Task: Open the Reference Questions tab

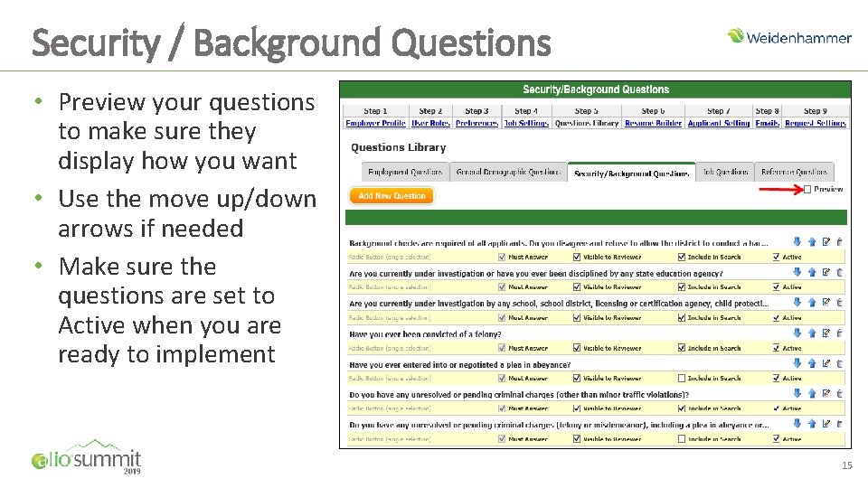Action: 795,172
